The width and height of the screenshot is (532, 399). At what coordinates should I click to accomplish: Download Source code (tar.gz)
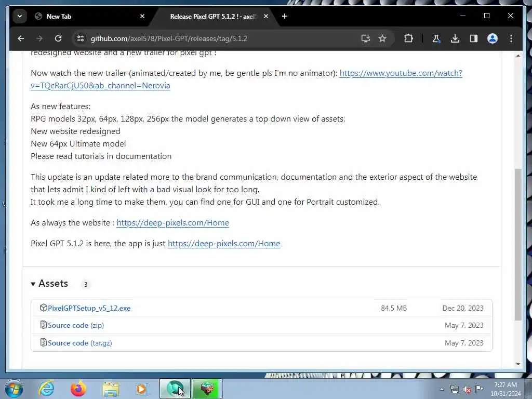tap(79, 343)
